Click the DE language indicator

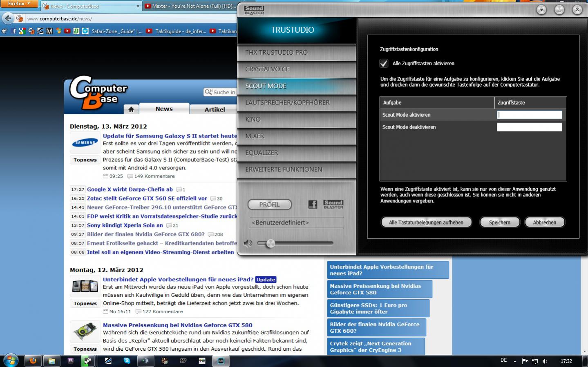[503, 360]
